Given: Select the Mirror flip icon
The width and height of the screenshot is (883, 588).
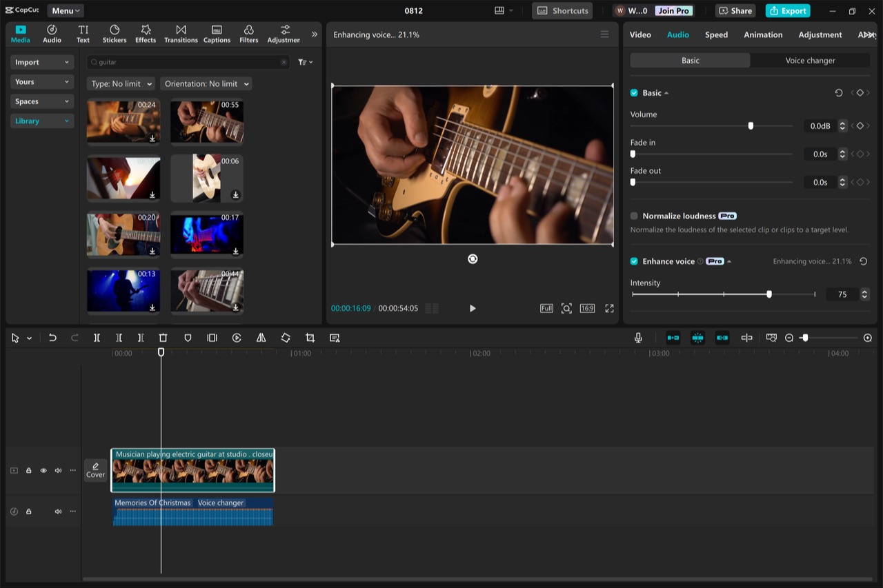Looking at the screenshot, I should coord(261,338).
